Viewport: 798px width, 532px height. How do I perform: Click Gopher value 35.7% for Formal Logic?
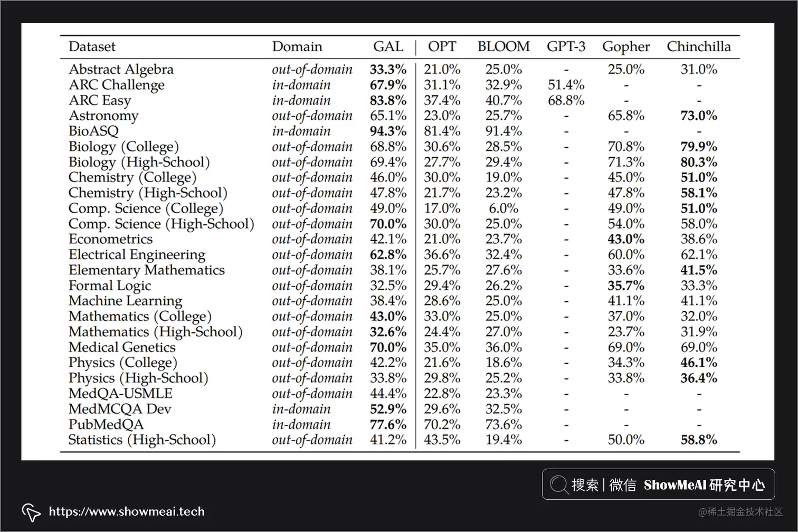coord(626,286)
